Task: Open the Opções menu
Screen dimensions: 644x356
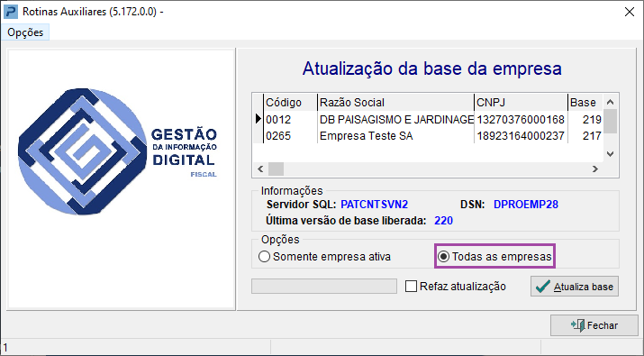Action: coord(25,32)
